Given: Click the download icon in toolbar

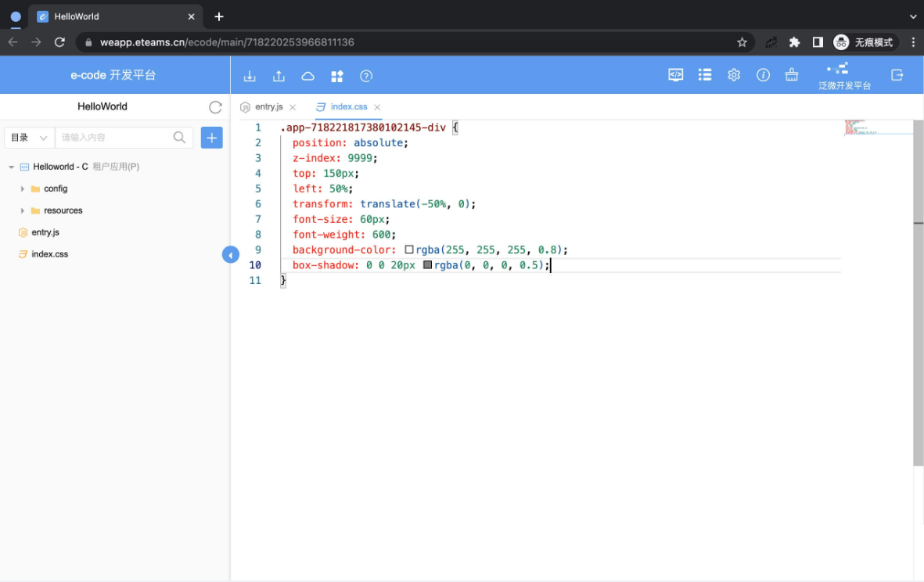Looking at the screenshot, I should [250, 76].
